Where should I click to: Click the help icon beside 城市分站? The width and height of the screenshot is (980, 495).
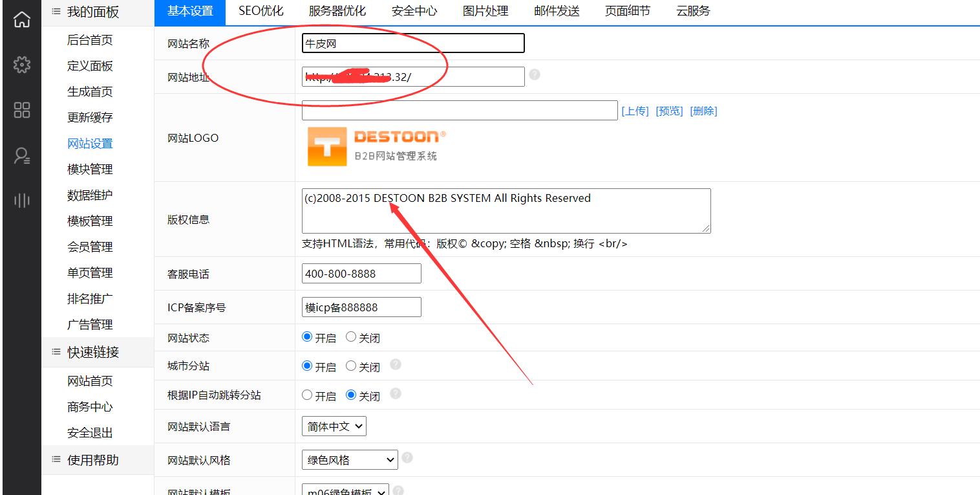pyautogui.click(x=394, y=365)
